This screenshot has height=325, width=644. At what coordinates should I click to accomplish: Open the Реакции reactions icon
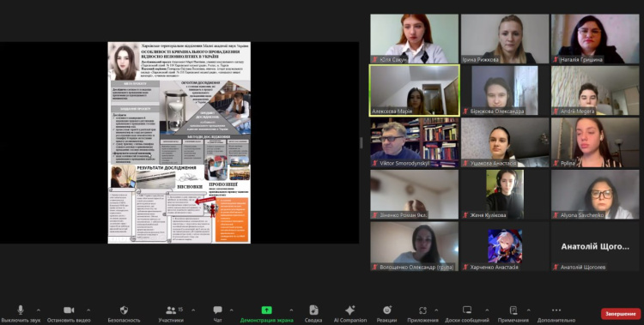pos(386,310)
